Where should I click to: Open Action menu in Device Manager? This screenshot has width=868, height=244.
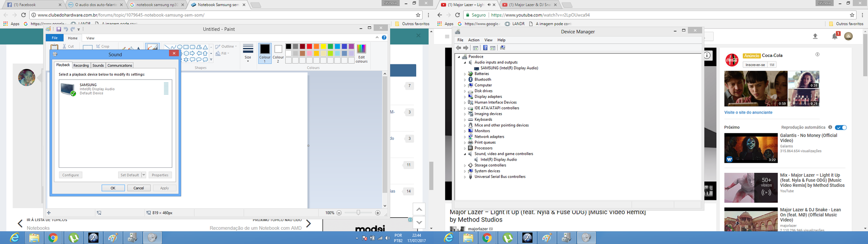pyautogui.click(x=474, y=40)
